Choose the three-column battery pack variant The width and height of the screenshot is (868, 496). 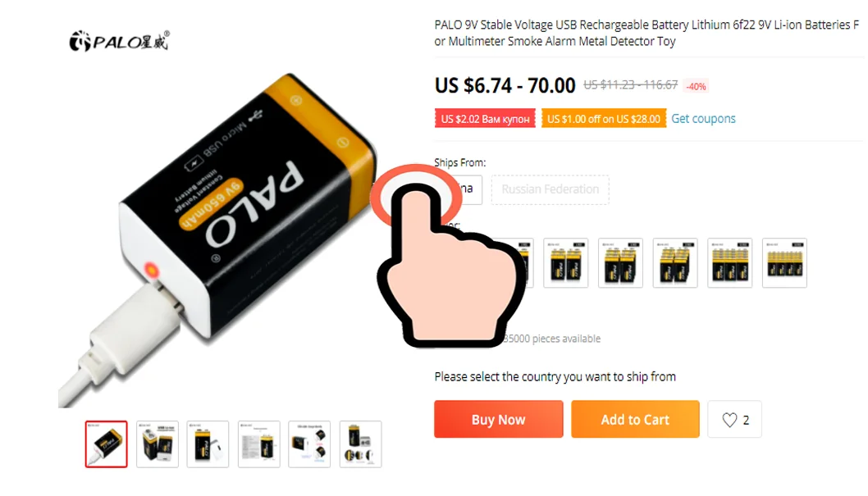729,263
